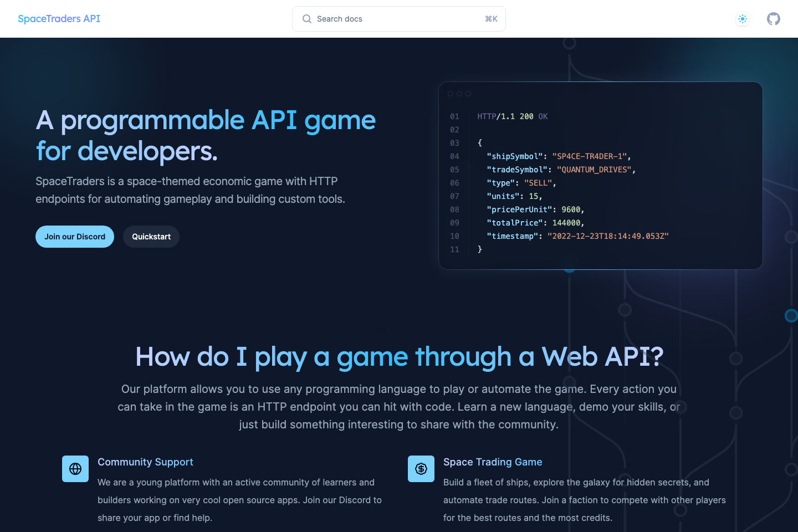Image resolution: width=798 pixels, height=532 pixels.
Task: Click the rightmost window dot on the code panel
Action: pyautogui.click(x=469, y=94)
